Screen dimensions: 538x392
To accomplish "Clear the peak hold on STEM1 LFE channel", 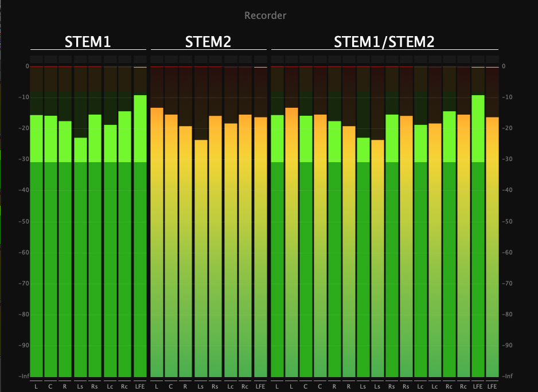I will click(x=139, y=66).
